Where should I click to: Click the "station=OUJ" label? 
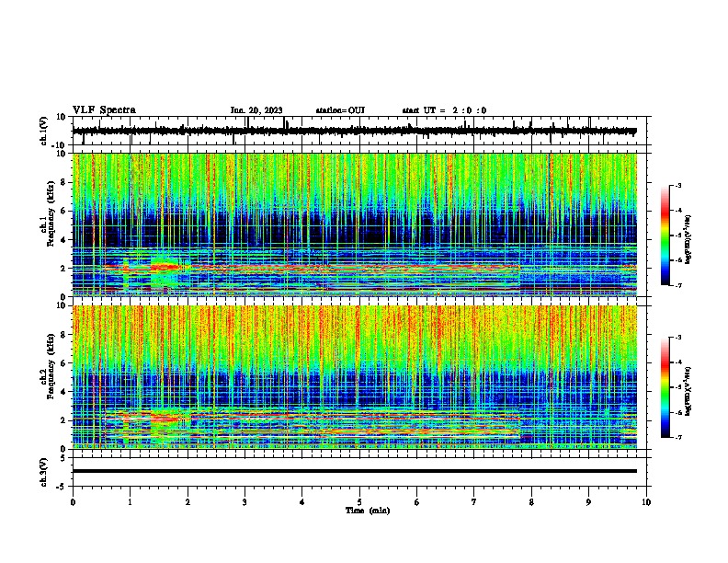340,110
